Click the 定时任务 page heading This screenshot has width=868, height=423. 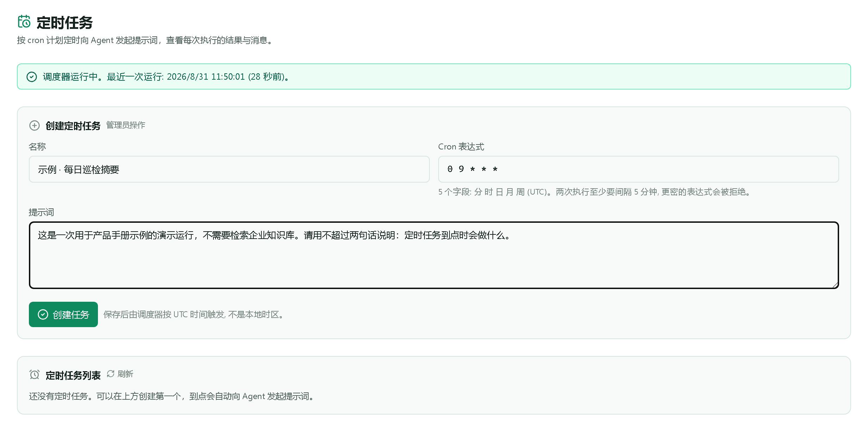pos(64,23)
